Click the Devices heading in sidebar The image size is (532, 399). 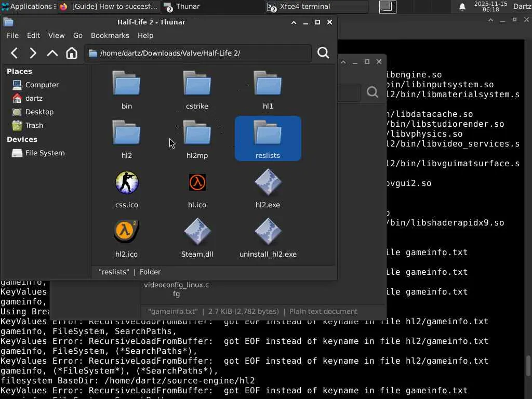pos(22,139)
